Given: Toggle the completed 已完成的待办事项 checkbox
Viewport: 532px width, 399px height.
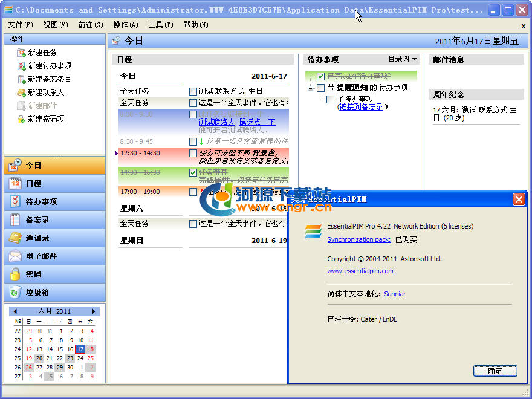Looking at the screenshot, I should pyautogui.click(x=320, y=76).
